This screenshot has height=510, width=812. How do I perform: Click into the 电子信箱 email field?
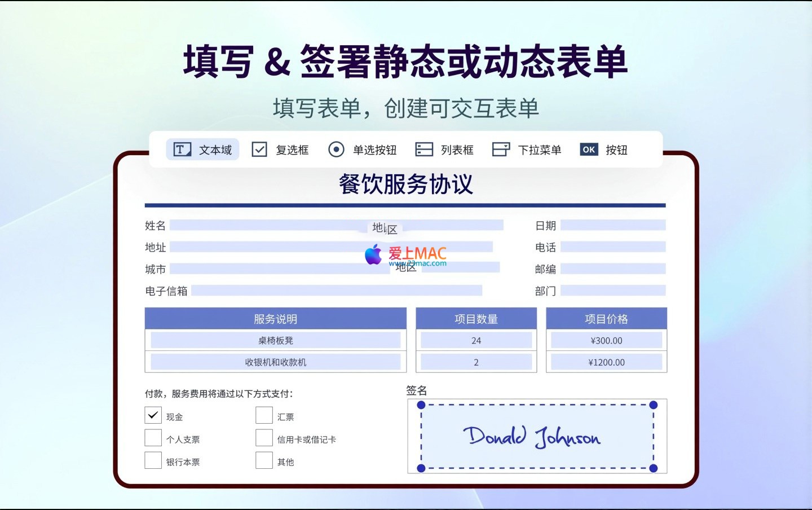[x=337, y=291]
